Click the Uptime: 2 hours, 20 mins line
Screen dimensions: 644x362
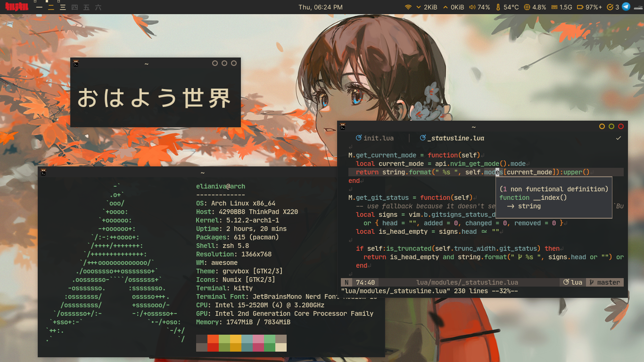[241, 229]
